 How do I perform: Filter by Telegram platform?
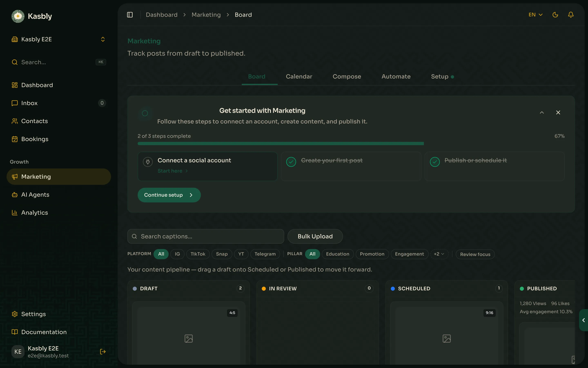coord(265,254)
